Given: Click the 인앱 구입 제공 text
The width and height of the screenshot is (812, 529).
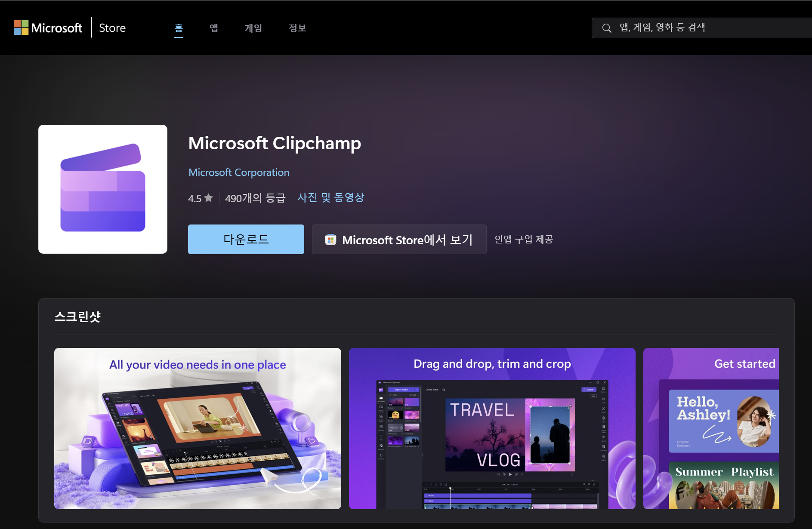Looking at the screenshot, I should pyautogui.click(x=524, y=240).
